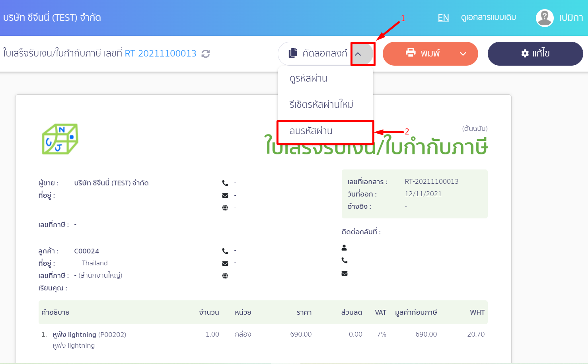Open document number link RT-20211100013
The image size is (588, 364).
pyautogui.click(x=161, y=53)
